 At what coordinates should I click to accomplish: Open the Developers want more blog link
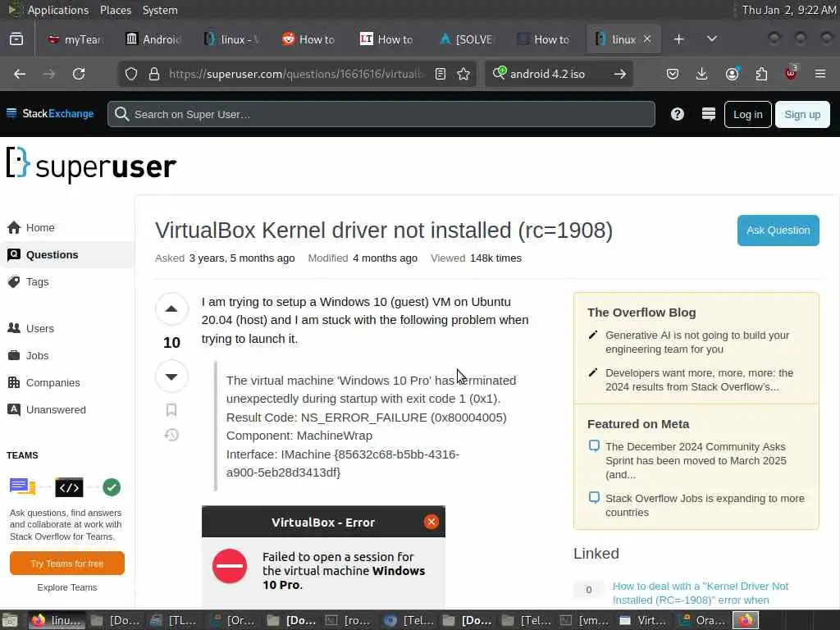tap(699, 380)
